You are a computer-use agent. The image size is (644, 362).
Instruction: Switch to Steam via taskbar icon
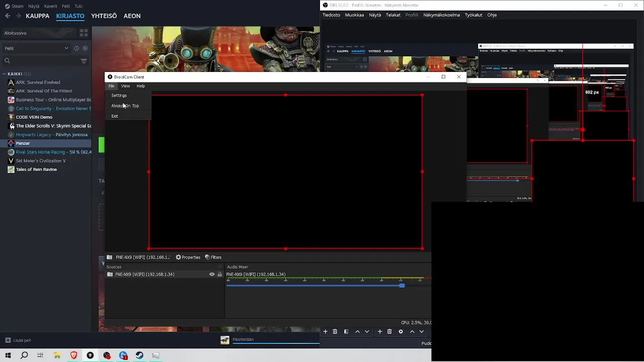[x=139, y=355]
